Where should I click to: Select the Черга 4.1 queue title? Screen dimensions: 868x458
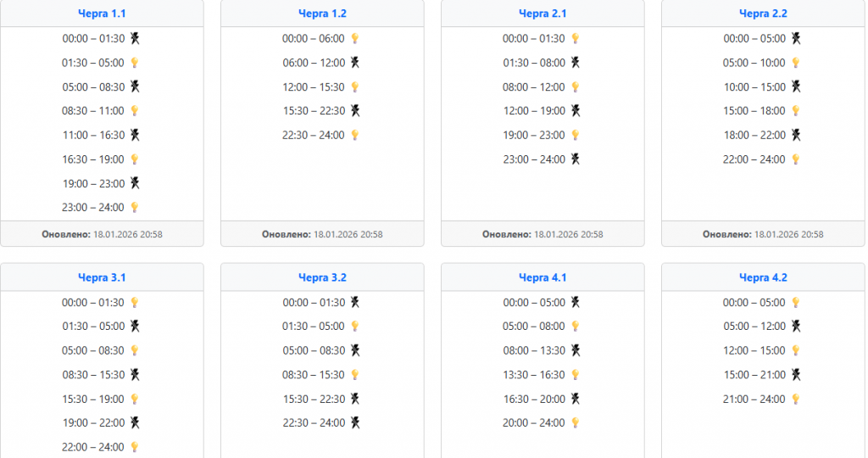point(542,277)
